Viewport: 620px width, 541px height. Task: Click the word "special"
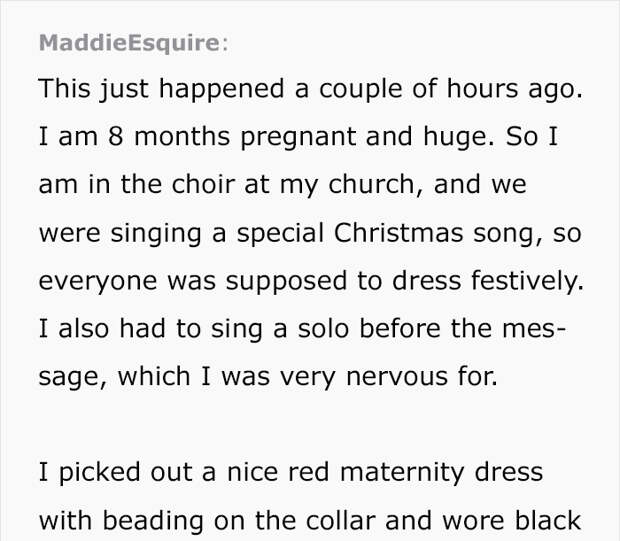coord(280,234)
